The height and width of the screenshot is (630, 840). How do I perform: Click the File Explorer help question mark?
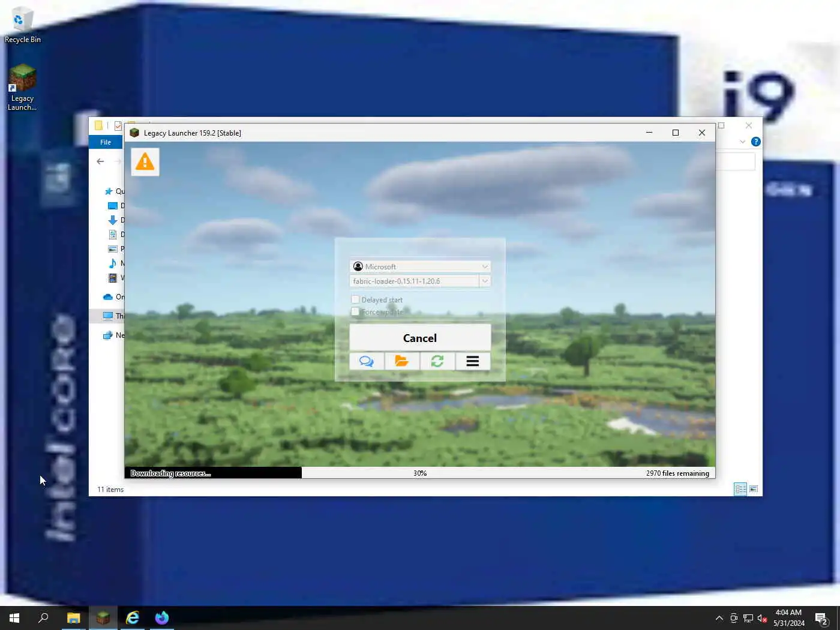pyautogui.click(x=756, y=142)
